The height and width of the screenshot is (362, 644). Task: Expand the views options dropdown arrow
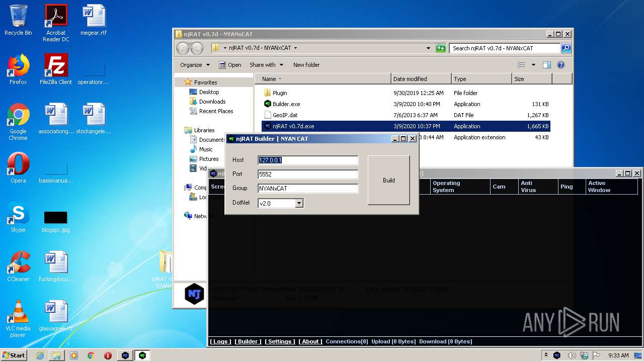pyautogui.click(x=533, y=65)
